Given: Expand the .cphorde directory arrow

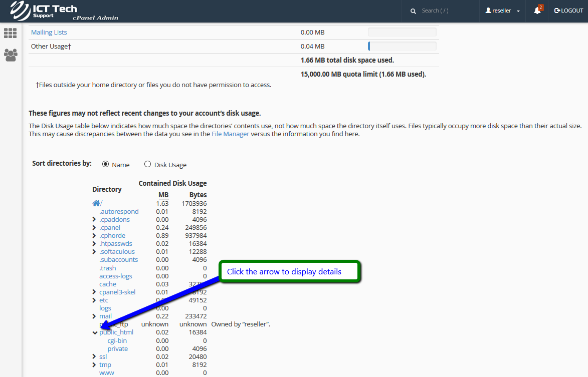Looking at the screenshot, I should (94, 236).
